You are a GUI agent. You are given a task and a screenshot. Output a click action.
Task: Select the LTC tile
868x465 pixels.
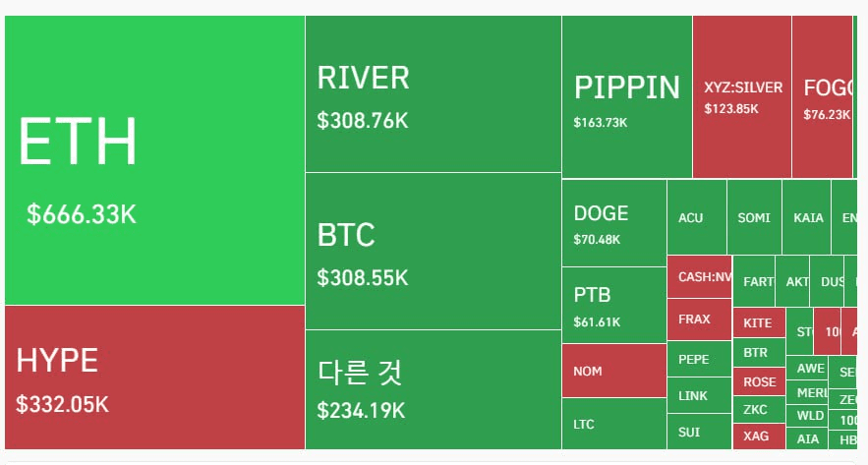pos(614,425)
